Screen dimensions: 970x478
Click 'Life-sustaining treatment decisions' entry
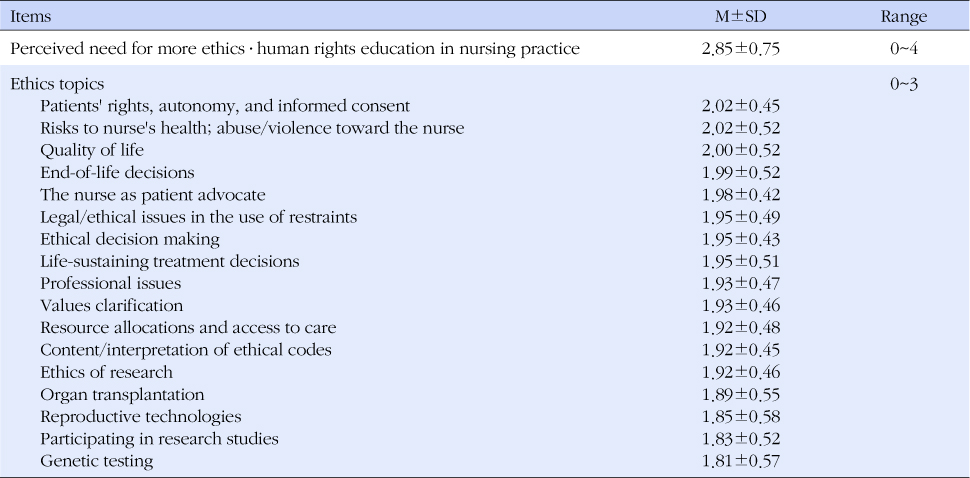[x=170, y=261]
